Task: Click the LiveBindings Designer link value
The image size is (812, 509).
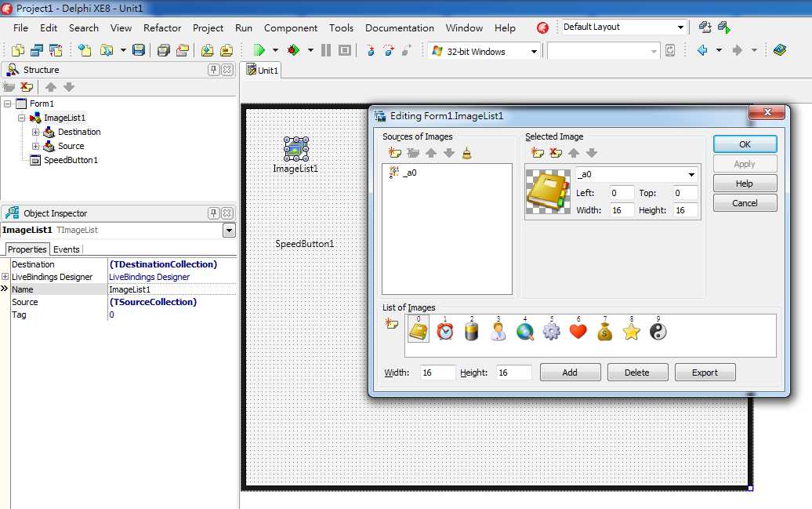Action: pos(149,277)
